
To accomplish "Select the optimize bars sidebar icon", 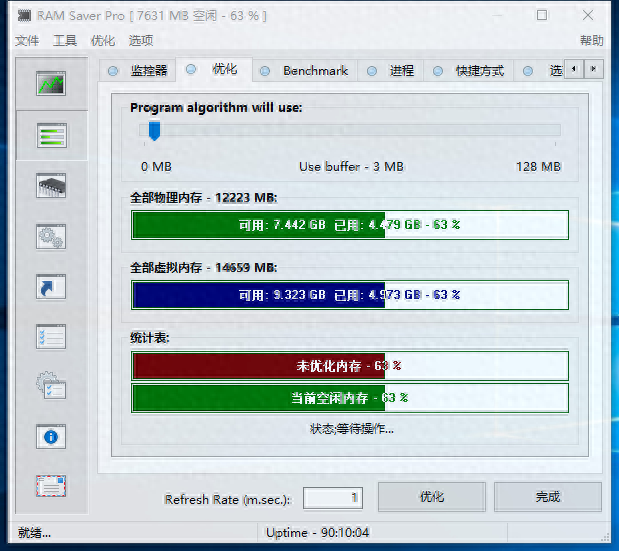I will [x=52, y=135].
